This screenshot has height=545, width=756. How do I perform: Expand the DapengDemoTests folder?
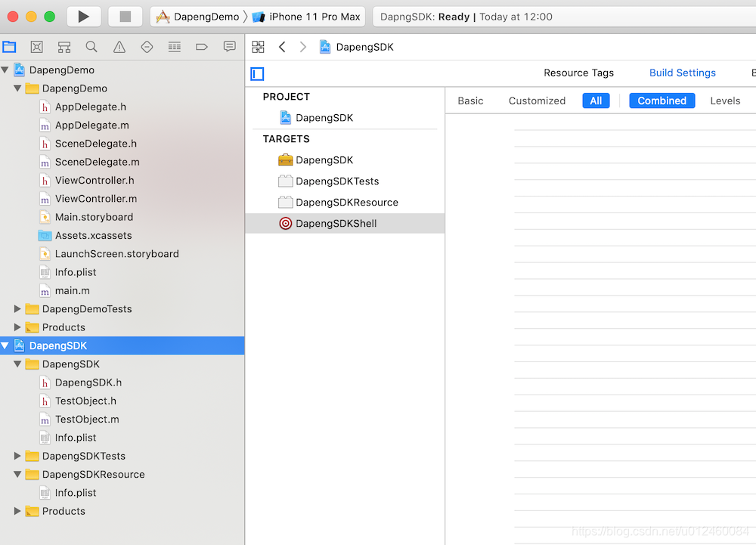click(x=17, y=309)
